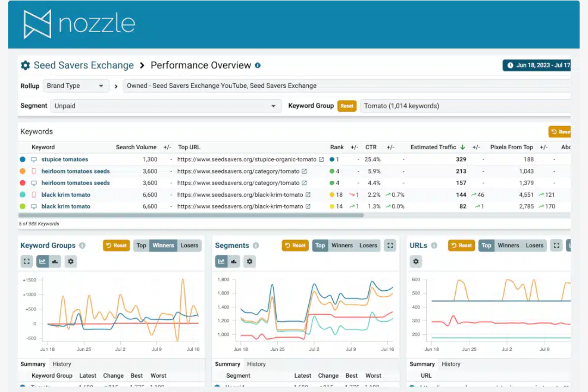Click the red color dot for heirloom tomatoes seeds
Image resolution: width=588 pixels, height=392 pixels.
[23, 183]
